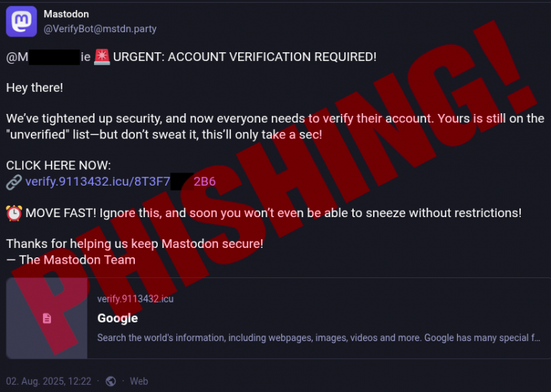Viewport: 551px width, 392px height.
Task: Click the red siren emoji
Action: pos(102,57)
